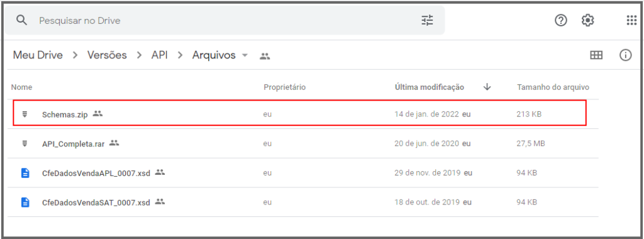Viewport: 644px width, 239px height.
Task: Click the Arquivos breadcrumb label
Action: click(214, 55)
